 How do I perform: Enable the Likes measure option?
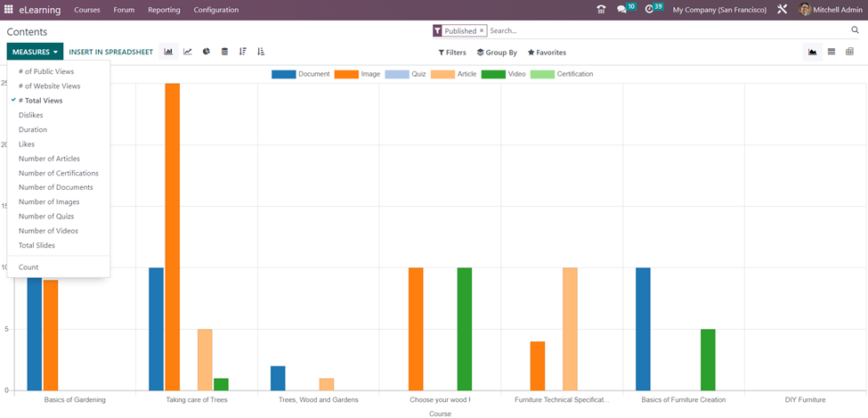(27, 144)
